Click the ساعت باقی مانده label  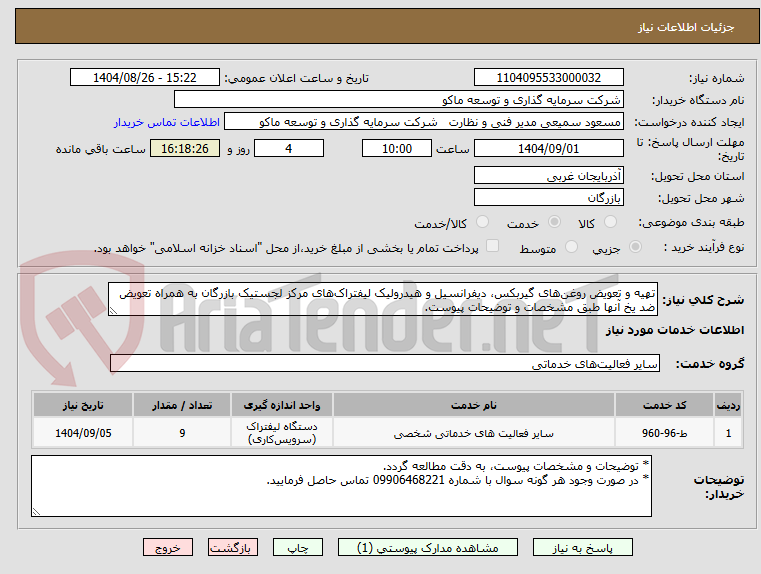click(100, 149)
